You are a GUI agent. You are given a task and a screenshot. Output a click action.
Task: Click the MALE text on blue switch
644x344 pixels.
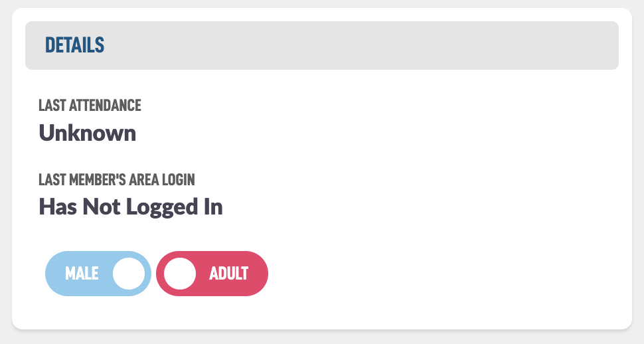click(x=82, y=274)
